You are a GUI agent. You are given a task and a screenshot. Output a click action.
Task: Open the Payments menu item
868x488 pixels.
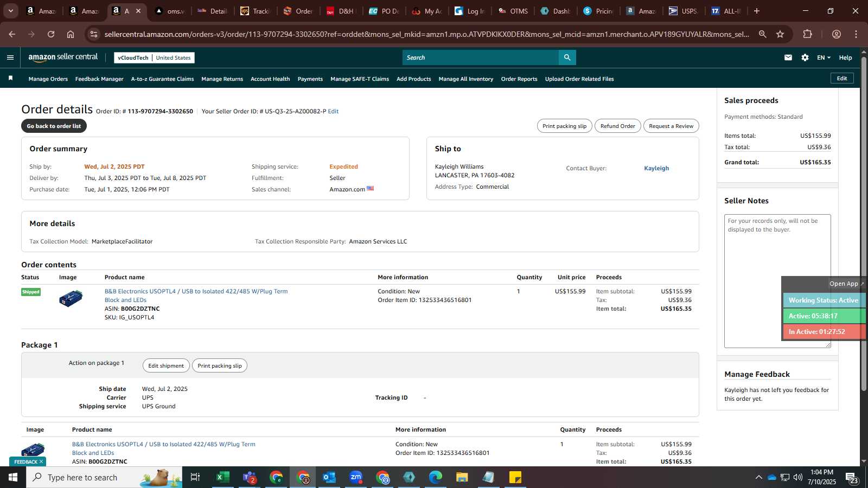(310, 79)
